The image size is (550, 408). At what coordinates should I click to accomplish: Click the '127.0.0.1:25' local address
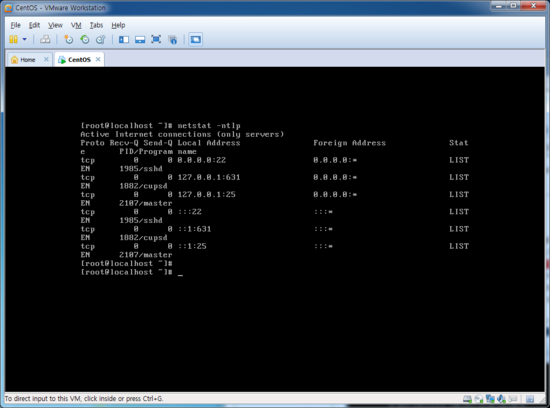tap(206, 194)
